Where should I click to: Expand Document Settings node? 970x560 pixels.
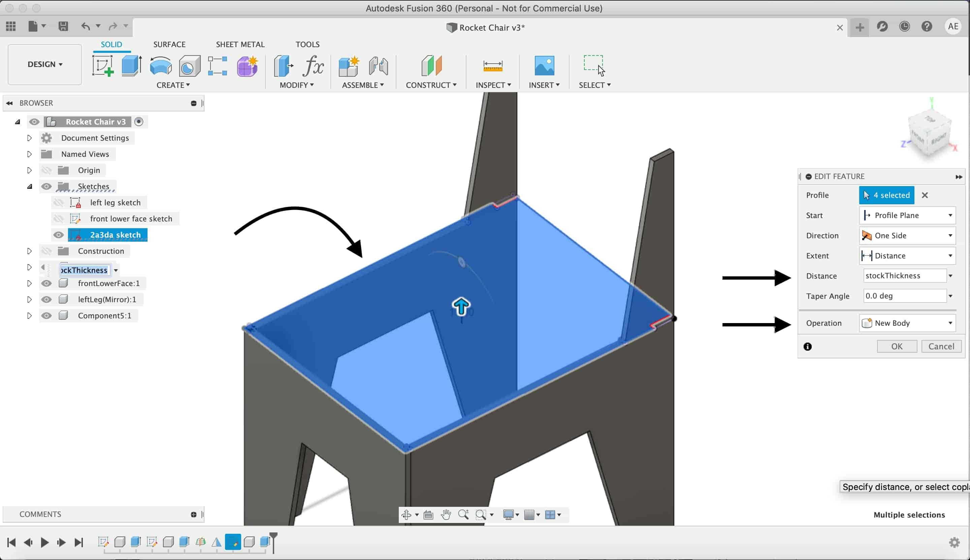tap(29, 138)
